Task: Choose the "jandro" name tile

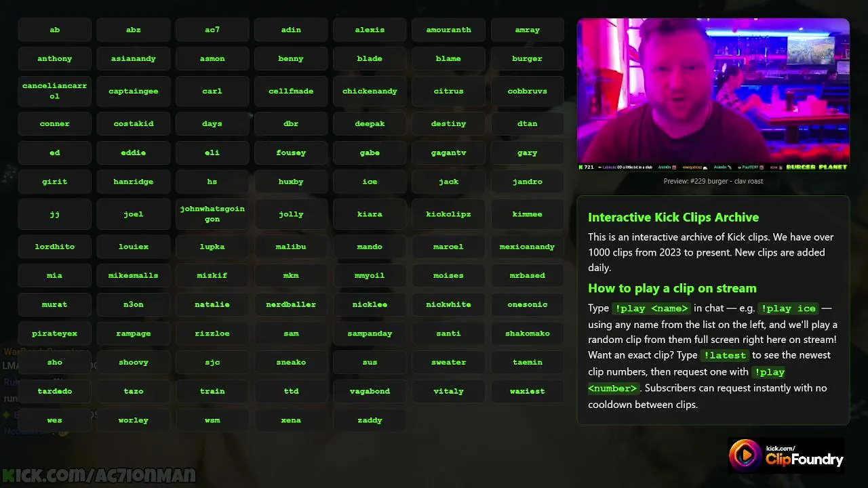Action: 528,182
